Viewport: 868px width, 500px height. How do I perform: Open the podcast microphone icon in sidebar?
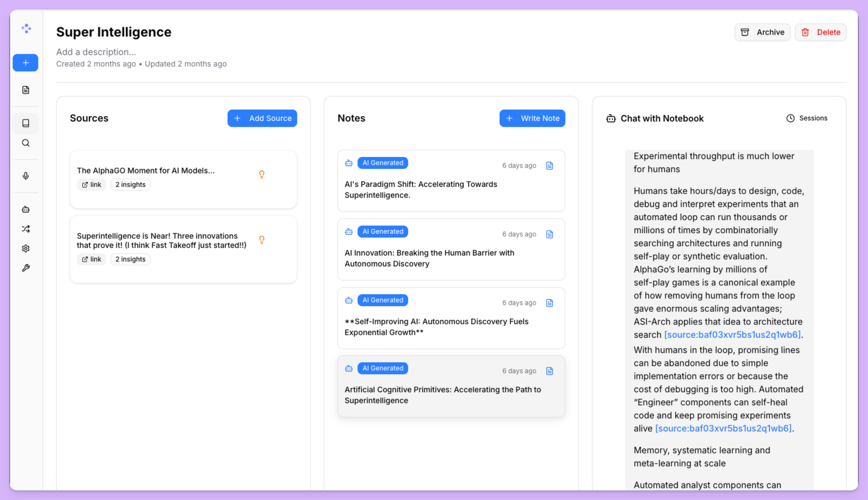coord(26,176)
